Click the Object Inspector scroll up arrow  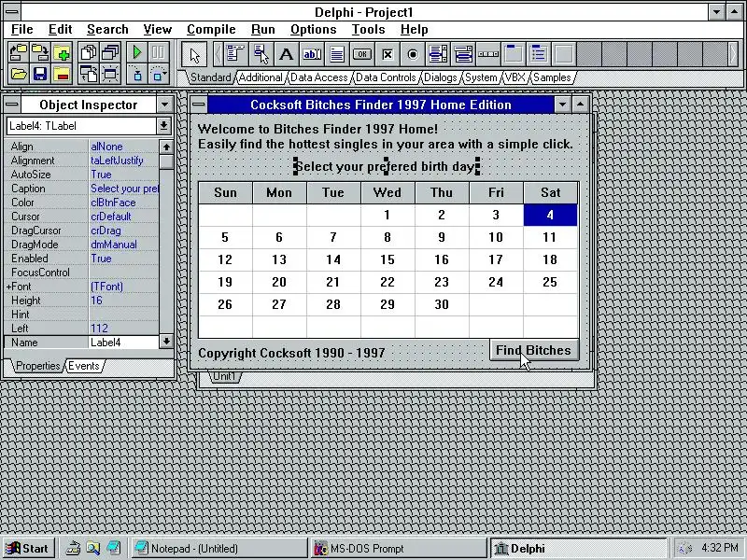(166, 147)
